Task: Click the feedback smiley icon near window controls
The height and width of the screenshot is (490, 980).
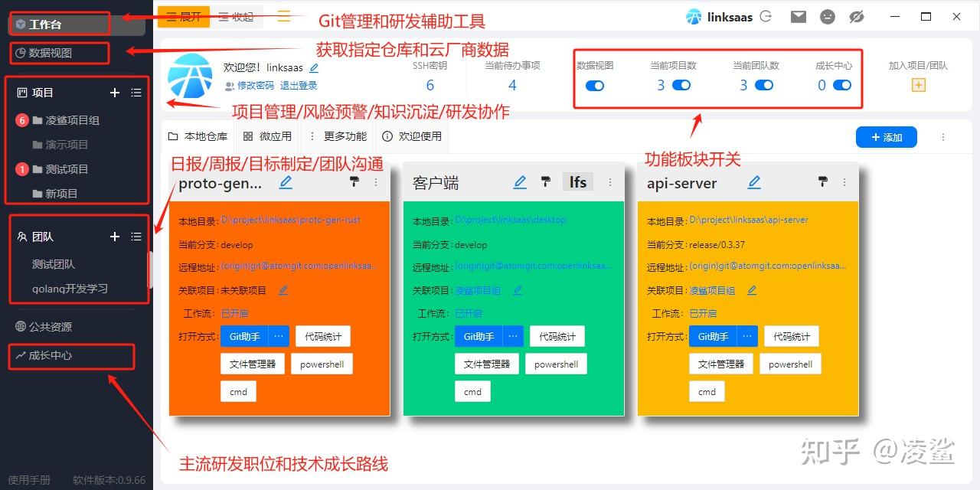Action: tap(828, 16)
